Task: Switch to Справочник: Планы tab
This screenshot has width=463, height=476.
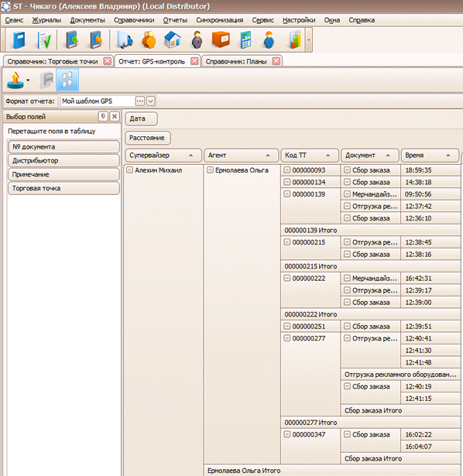Action: tap(236, 61)
